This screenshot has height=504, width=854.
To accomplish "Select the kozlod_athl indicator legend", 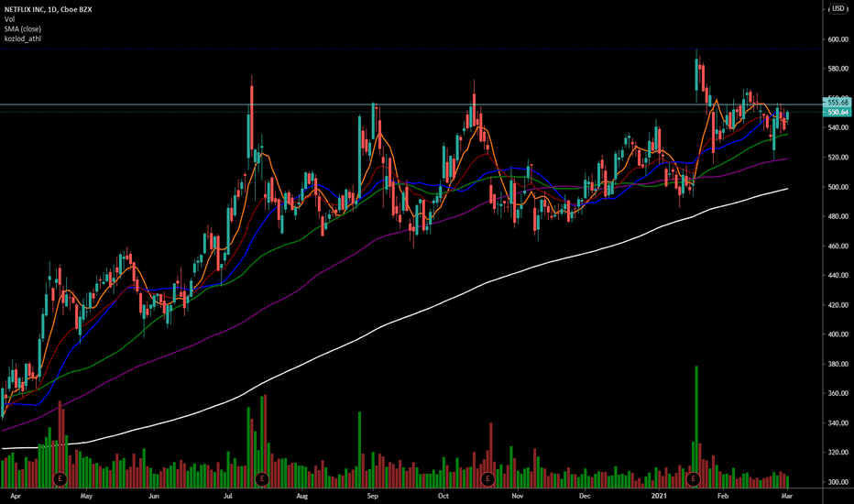I will [22, 38].
